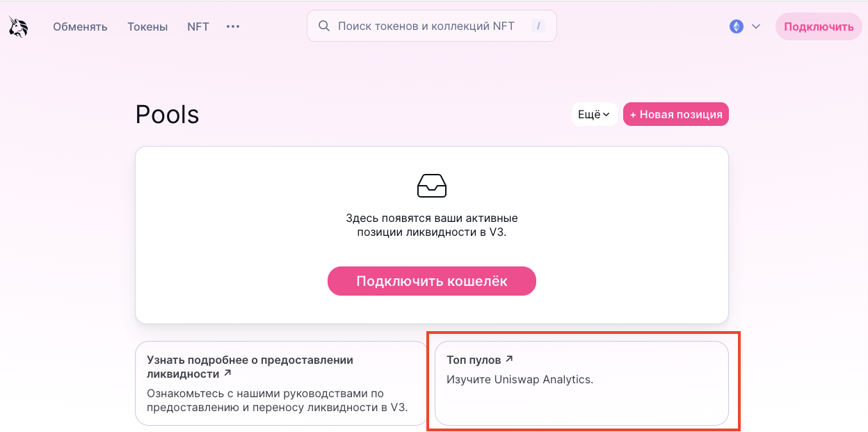Click the Uniswap unicorn logo
The width and height of the screenshot is (868, 432).
click(19, 26)
